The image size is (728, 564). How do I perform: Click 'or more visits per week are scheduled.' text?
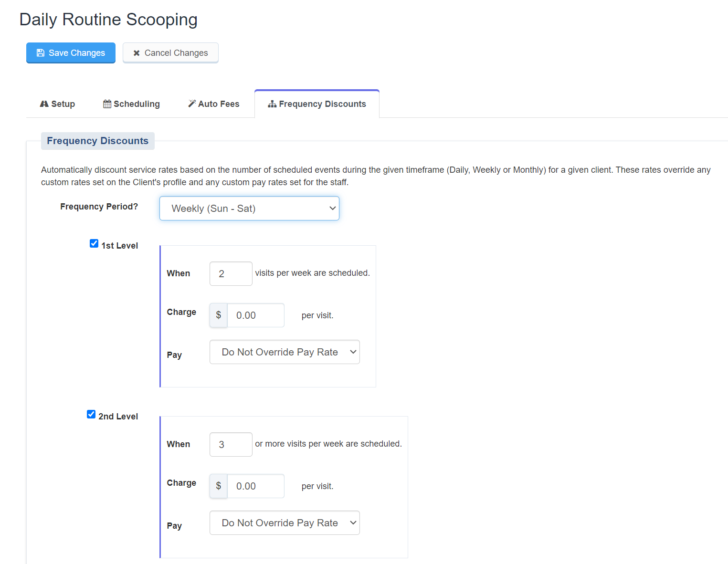click(328, 444)
